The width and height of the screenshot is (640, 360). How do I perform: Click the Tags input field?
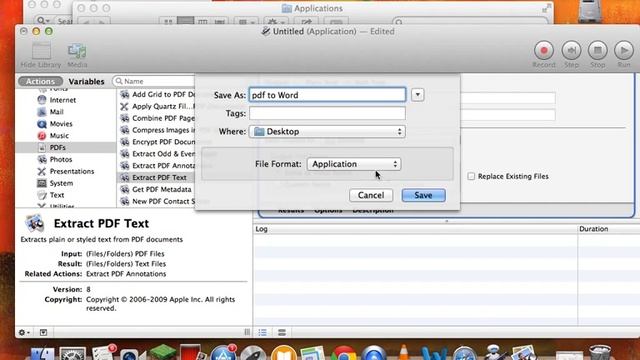[x=327, y=113]
